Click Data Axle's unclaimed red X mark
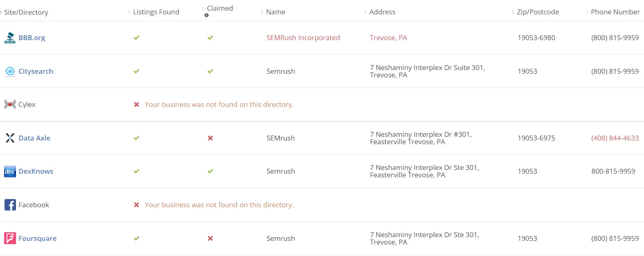 click(210, 138)
